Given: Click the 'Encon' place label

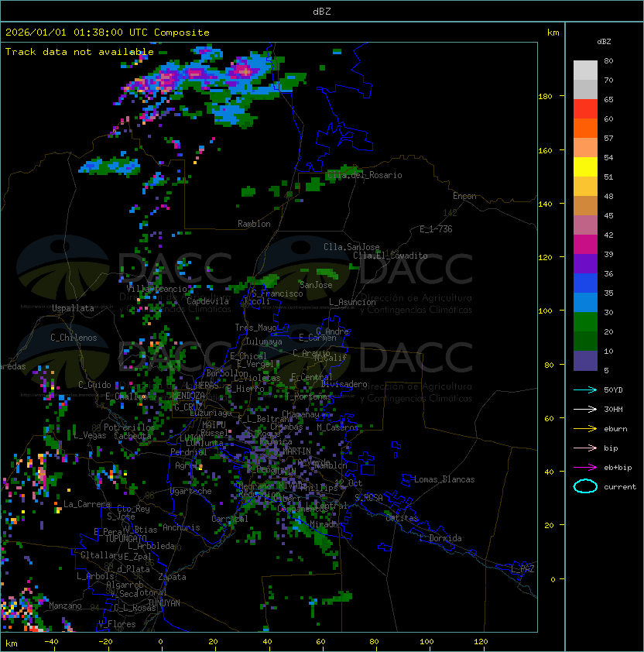Looking at the screenshot, I should 464,196.
